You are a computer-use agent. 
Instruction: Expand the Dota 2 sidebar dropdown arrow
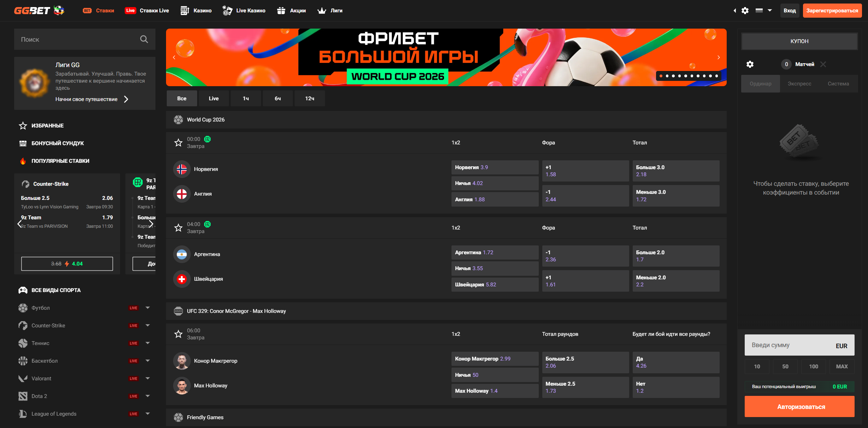coord(148,396)
